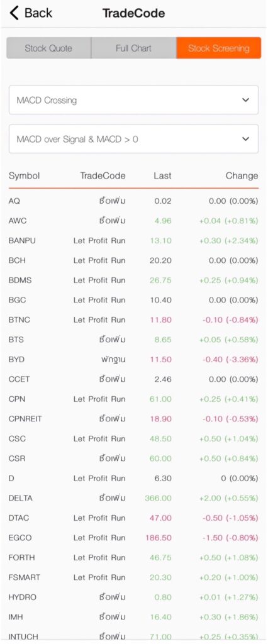
Task: Select the FSMART symbol
Action: tap(25, 577)
